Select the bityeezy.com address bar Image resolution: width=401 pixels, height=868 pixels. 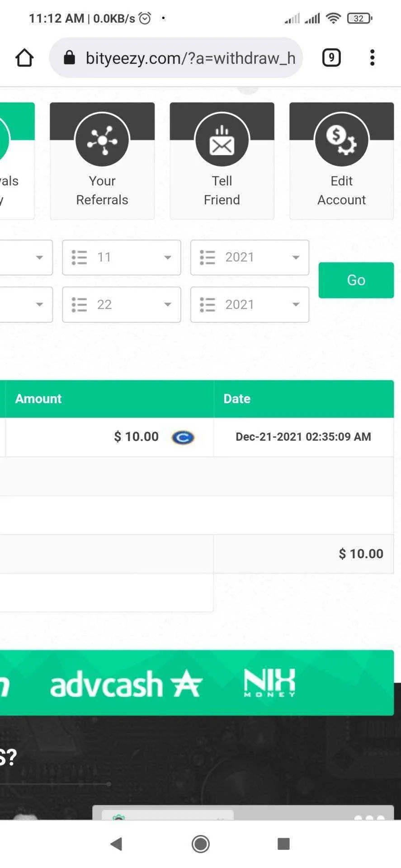tap(176, 58)
